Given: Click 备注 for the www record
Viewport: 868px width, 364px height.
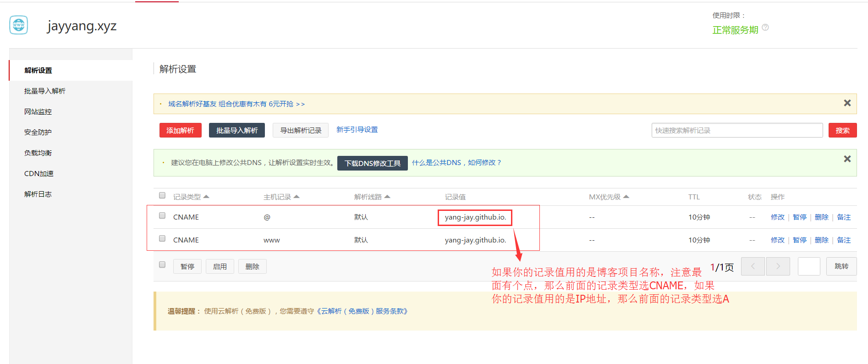Looking at the screenshot, I should point(844,240).
